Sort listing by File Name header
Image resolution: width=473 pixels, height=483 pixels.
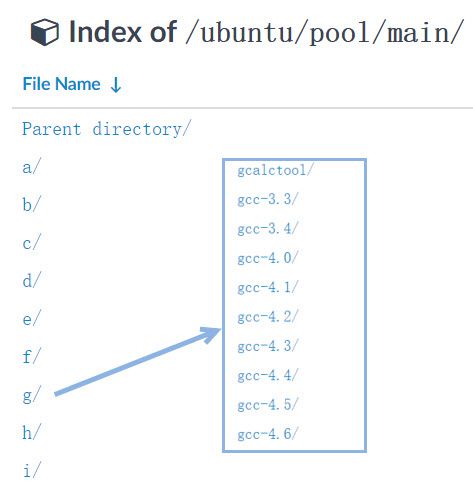pos(61,84)
